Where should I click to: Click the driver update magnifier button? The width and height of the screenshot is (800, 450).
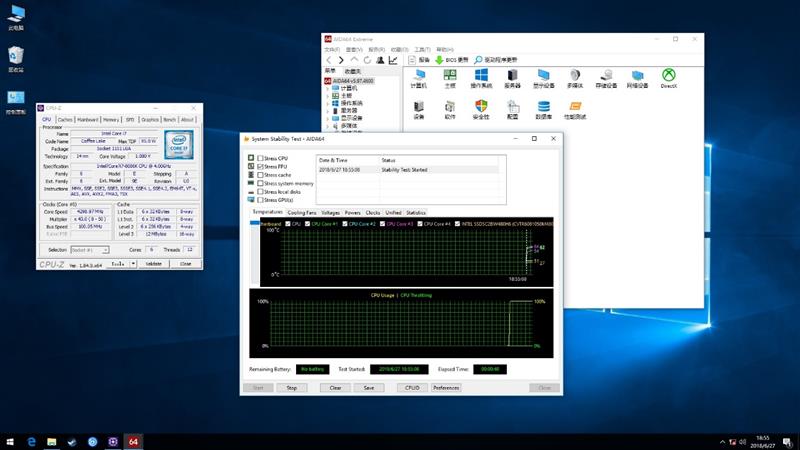(x=495, y=60)
